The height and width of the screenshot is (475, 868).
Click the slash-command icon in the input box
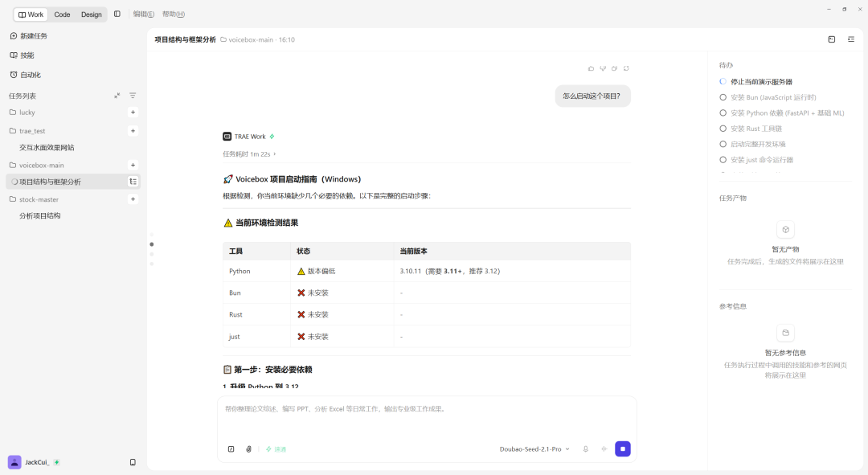[x=231, y=449]
